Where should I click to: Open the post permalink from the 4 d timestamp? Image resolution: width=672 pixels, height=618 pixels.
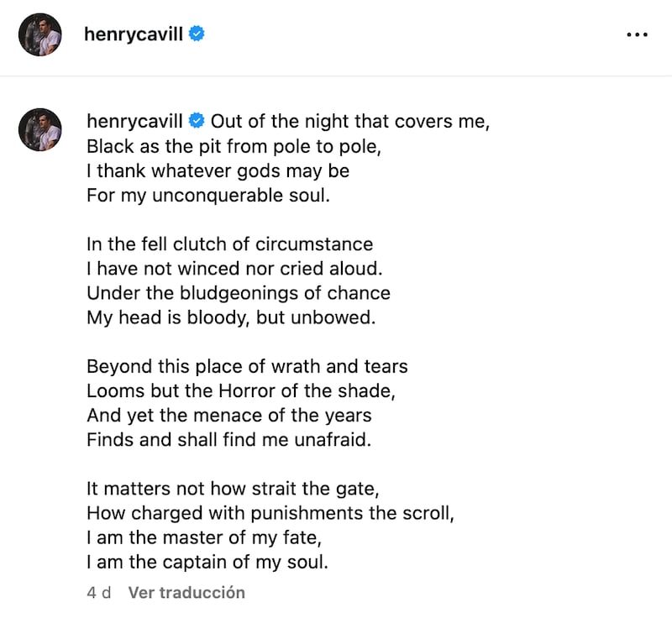[98, 593]
